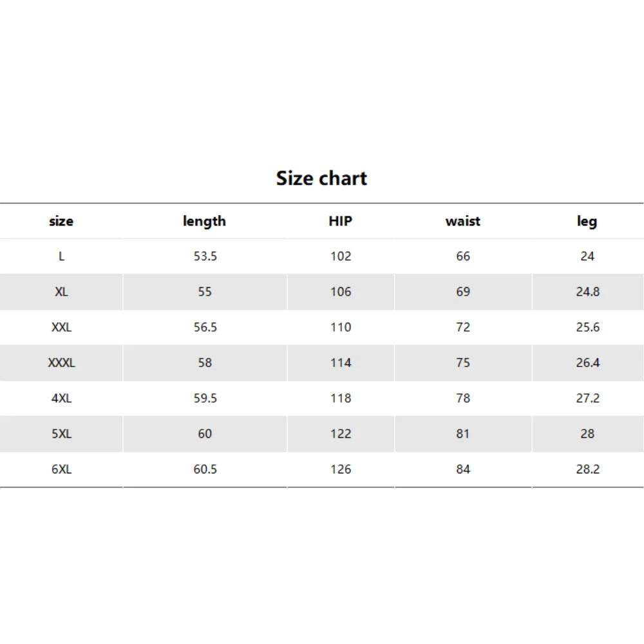644x644 pixels.
Task: Select the XXXL size row label
Action: point(61,363)
